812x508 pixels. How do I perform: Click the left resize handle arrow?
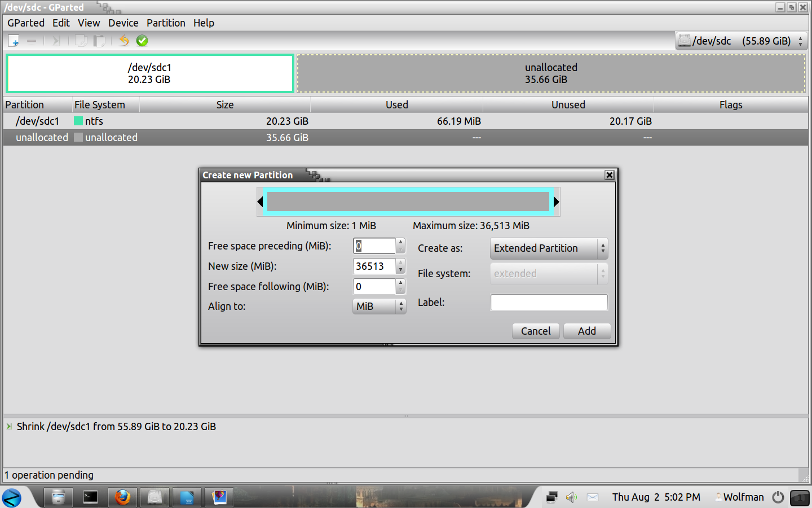(x=260, y=202)
